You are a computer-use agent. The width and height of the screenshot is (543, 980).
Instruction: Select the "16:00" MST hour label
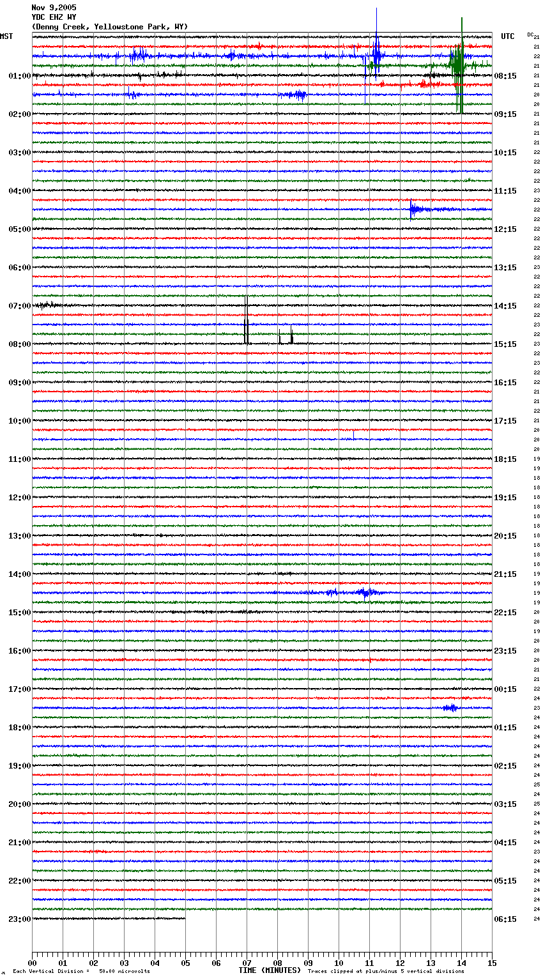20,651
